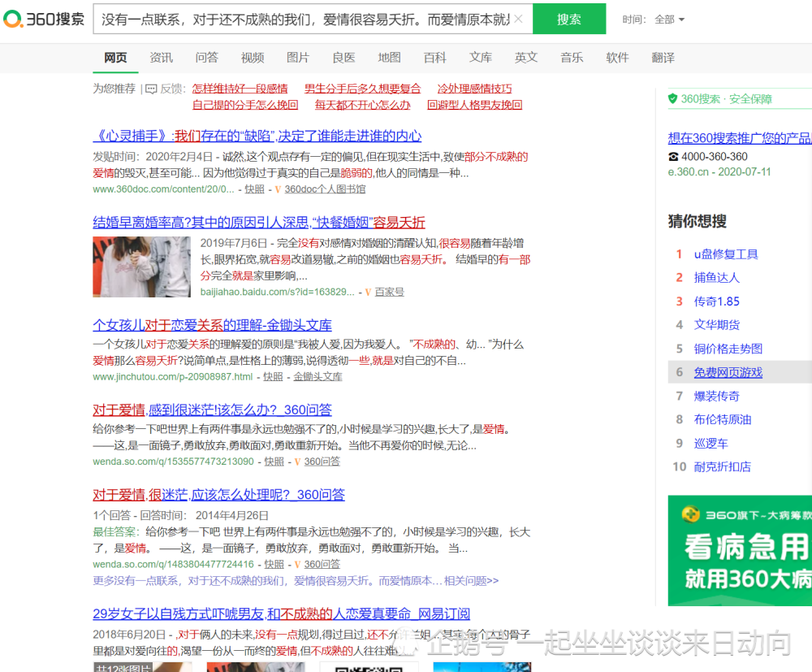This screenshot has width=812, height=672.
Task: Click the phone icon beside 4000-360-360
Action: point(672,157)
